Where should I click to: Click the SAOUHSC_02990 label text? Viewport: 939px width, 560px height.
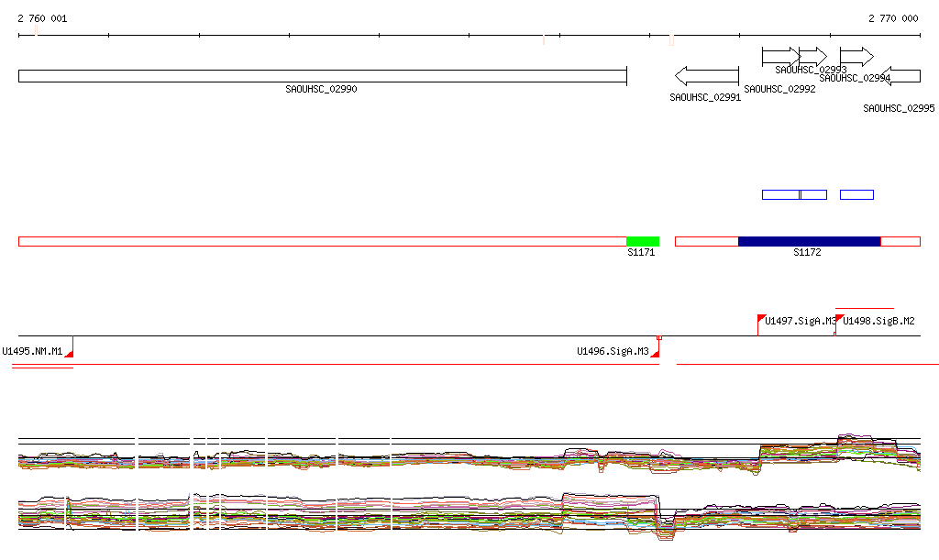(x=321, y=89)
